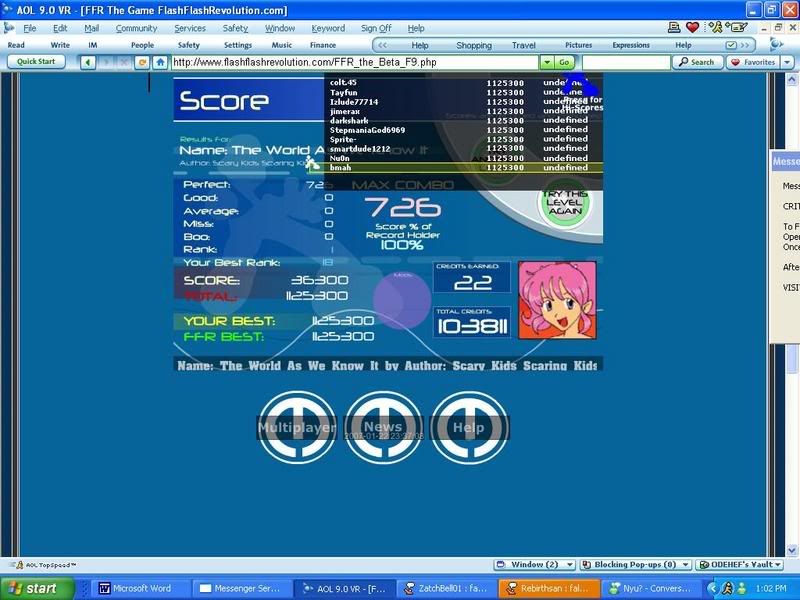
Task: Click the Search button
Action: pos(697,62)
